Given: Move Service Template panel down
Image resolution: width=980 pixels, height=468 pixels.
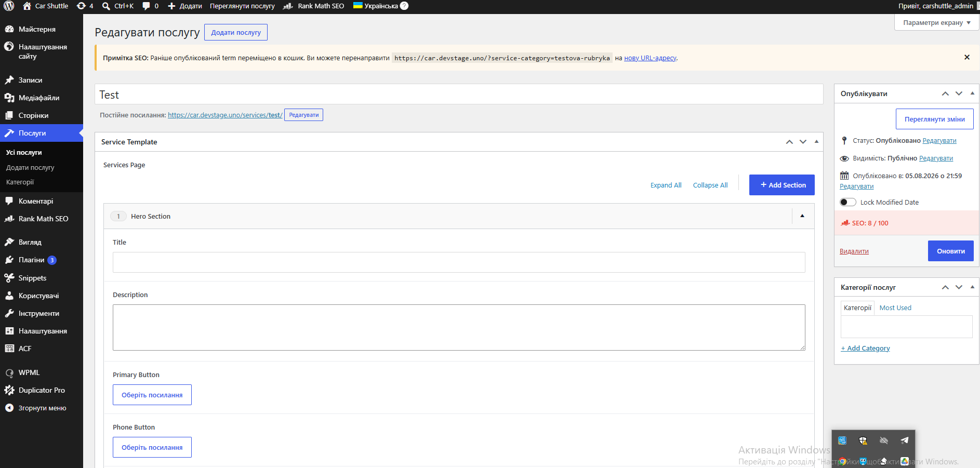Looking at the screenshot, I should 803,142.
